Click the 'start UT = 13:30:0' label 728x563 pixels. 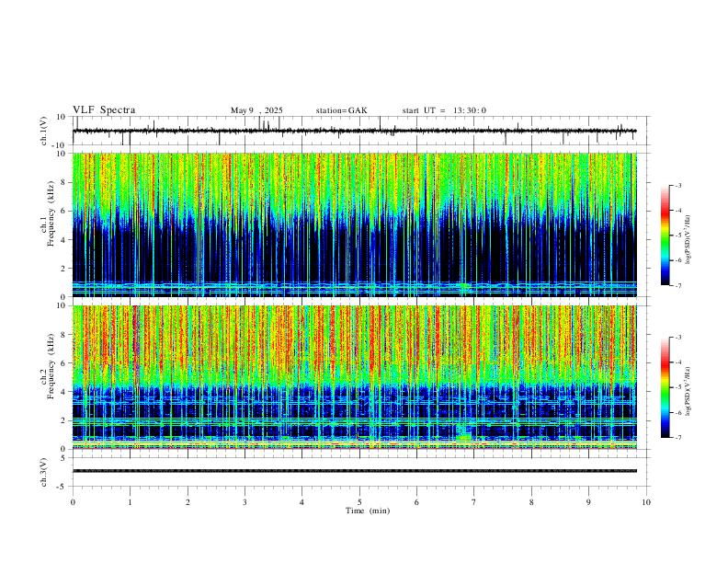tap(444, 110)
